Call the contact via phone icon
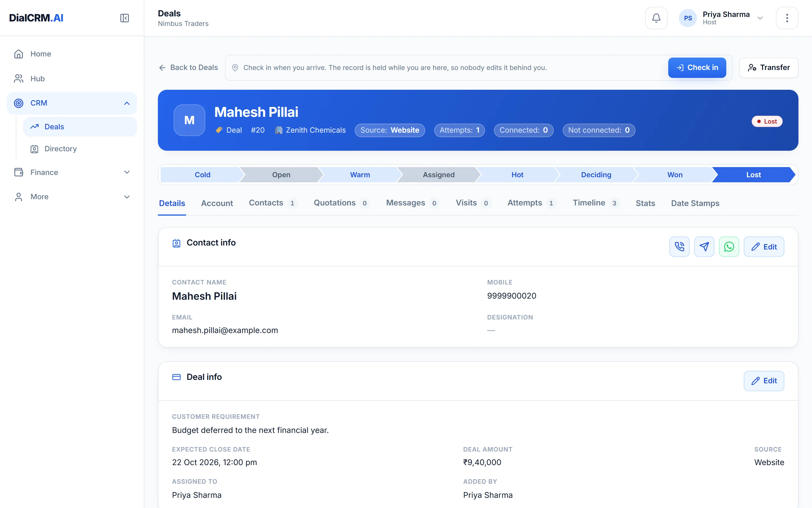The width and height of the screenshot is (812, 508). coord(679,247)
